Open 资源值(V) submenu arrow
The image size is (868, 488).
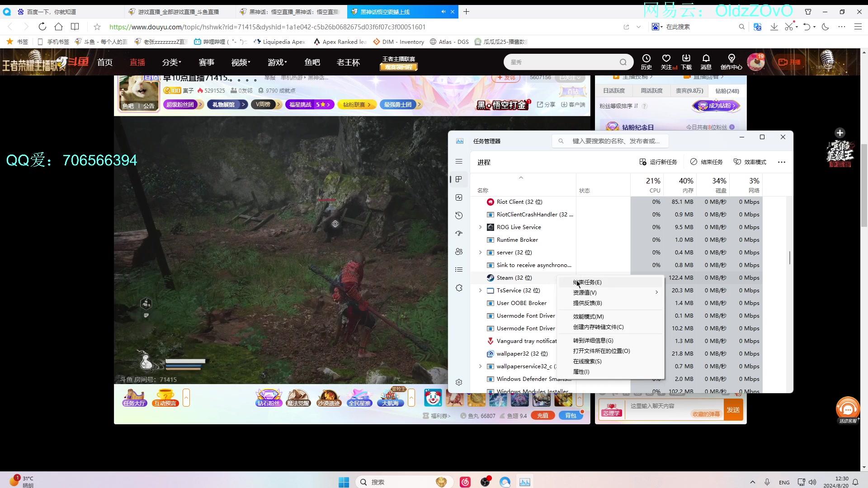(x=656, y=293)
